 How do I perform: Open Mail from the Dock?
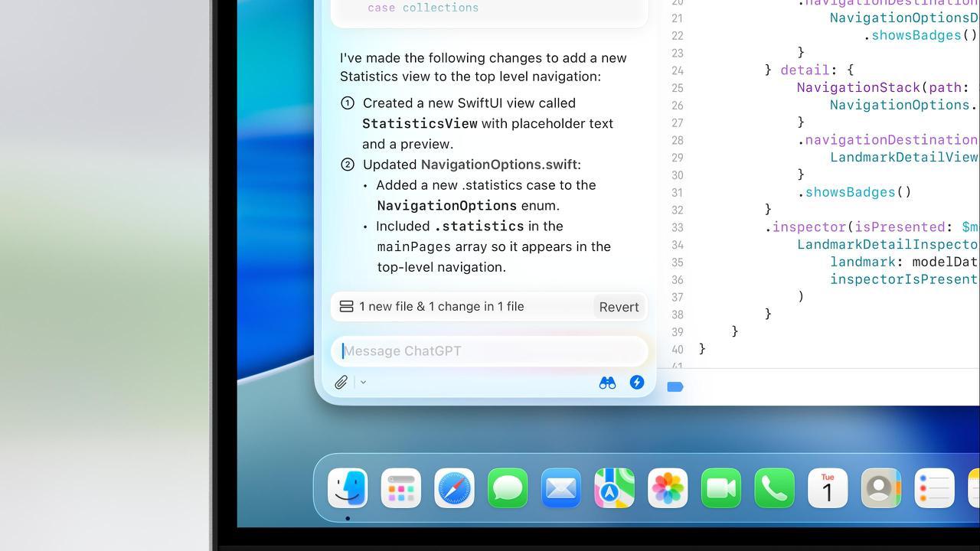(561, 488)
